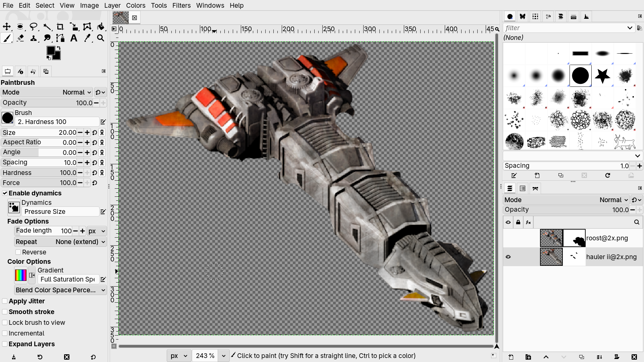
Task: Refresh the brushes list
Action: (607, 175)
